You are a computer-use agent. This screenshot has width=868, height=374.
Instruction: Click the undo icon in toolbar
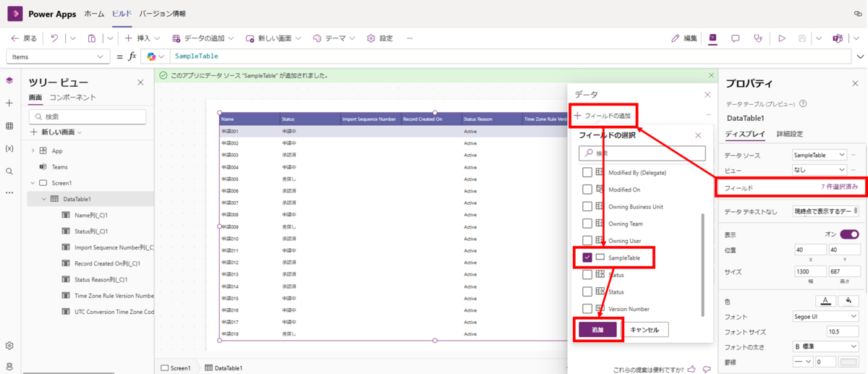pyautogui.click(x=54, y=38)
